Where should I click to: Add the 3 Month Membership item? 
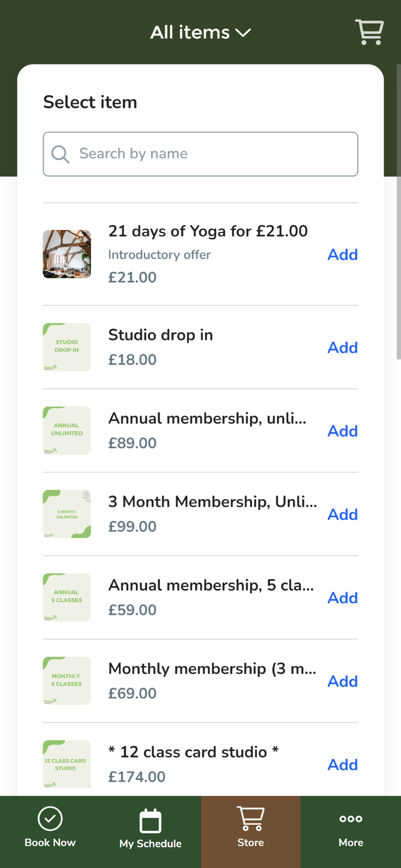pyautogui.click(x=342, y=514)
